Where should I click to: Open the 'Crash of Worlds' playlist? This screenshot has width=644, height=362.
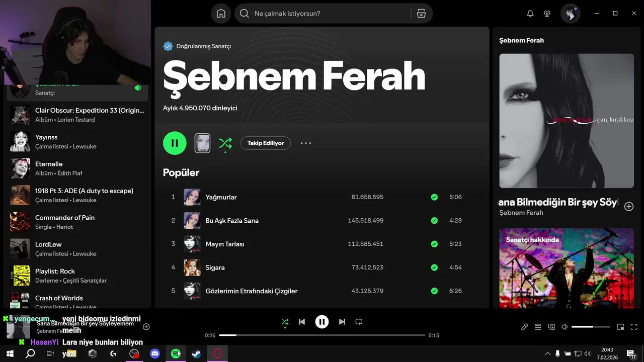77,301
